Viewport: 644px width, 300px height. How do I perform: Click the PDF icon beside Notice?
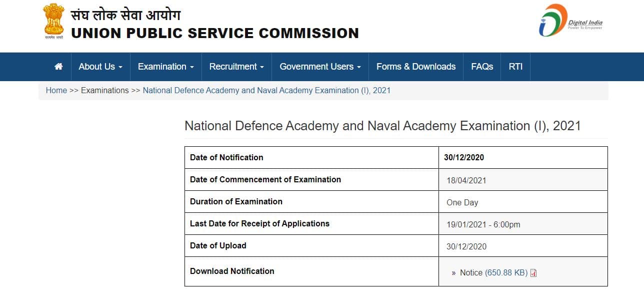[533, 273]
